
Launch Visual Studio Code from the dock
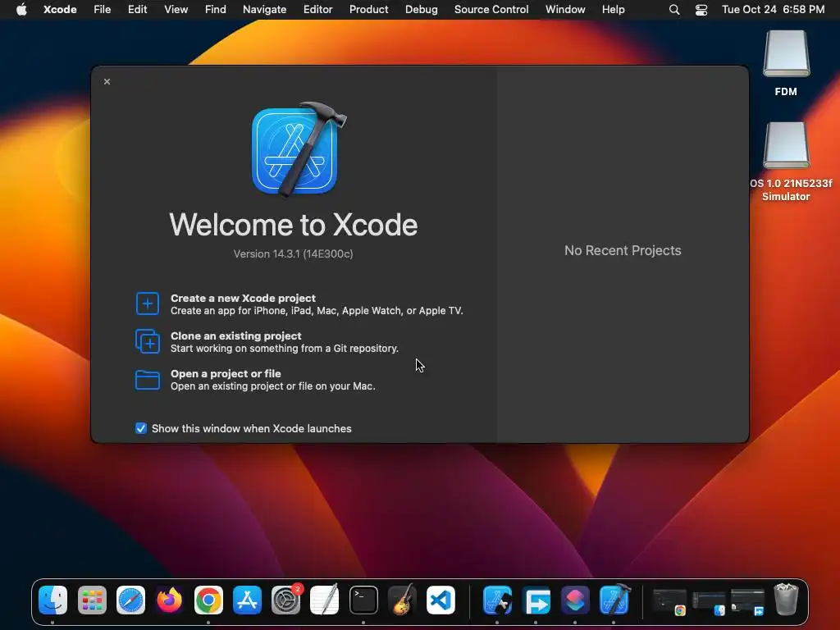441,600
